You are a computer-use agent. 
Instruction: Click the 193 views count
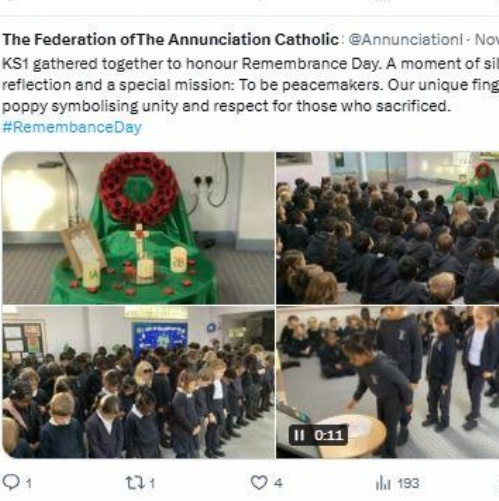408,483
